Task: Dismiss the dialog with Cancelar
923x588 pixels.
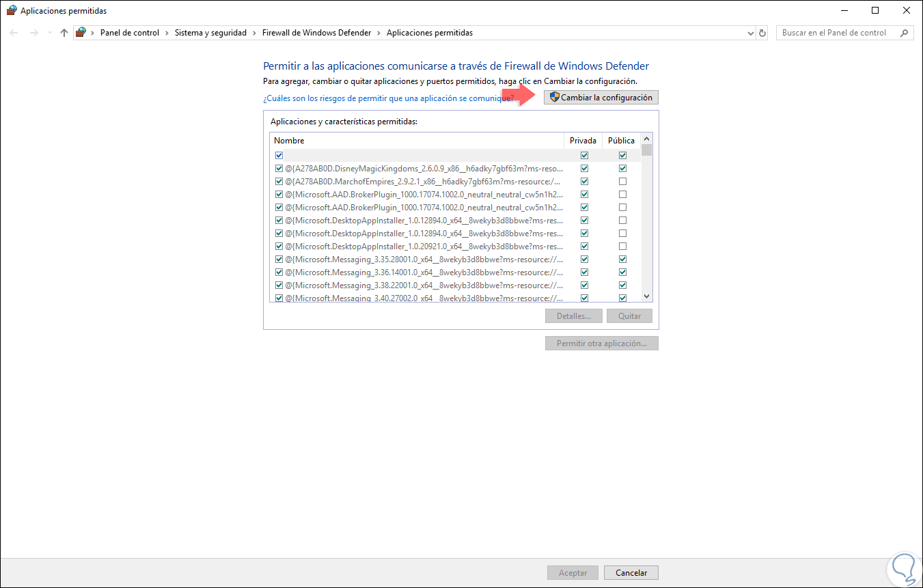Action: pyautogui.click(x=631, y=573)
